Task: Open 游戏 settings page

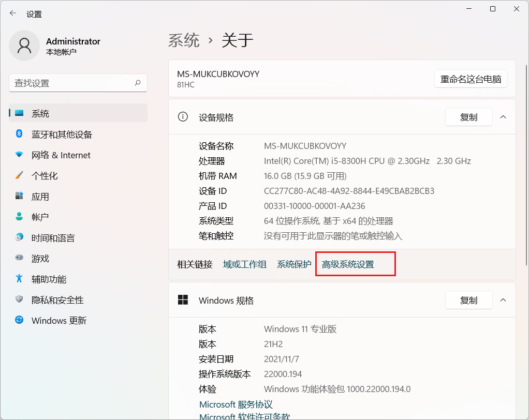Action: click(78, 258)
